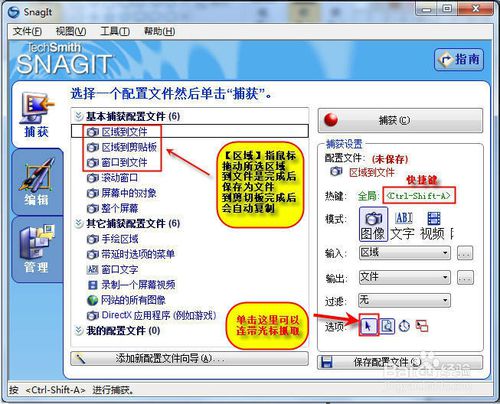Image resolution: width=500 pixels, height=404 pixels.
Task: Toggle the include cursor option
Action: 368,326
